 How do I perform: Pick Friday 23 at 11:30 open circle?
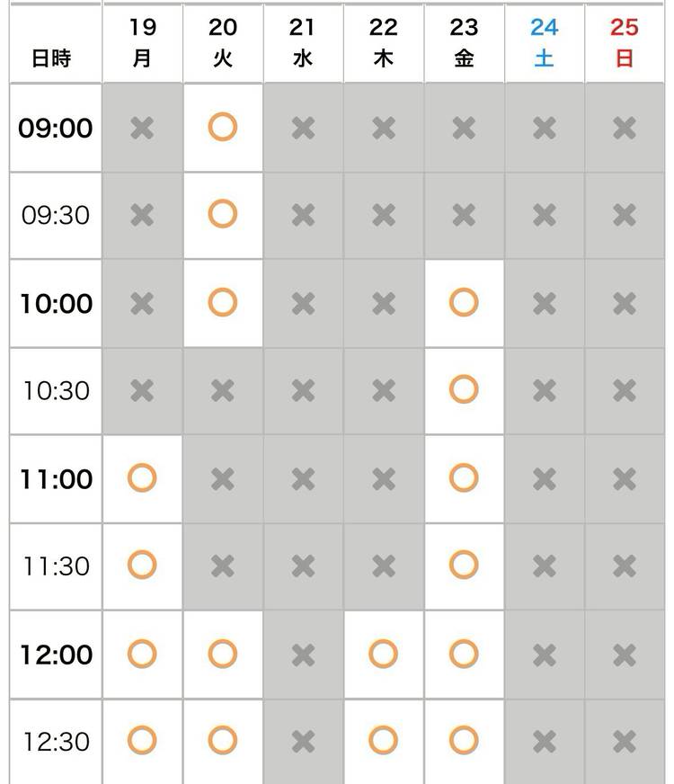pos(464,566)
